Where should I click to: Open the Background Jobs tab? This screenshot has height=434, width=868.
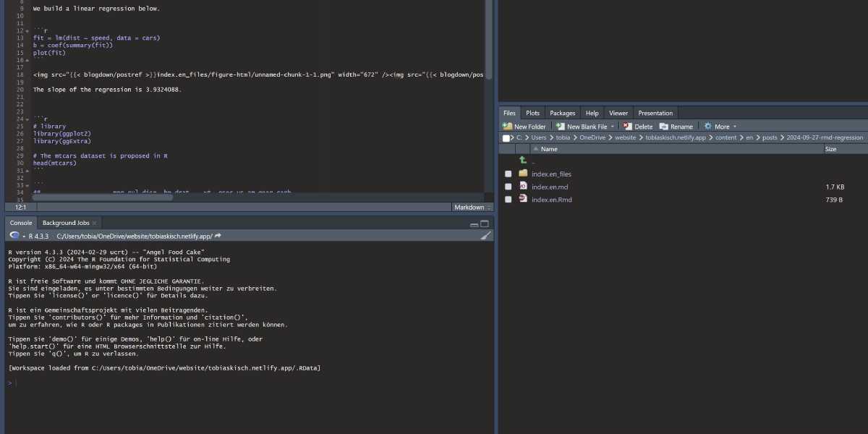(x=66, y=223)
